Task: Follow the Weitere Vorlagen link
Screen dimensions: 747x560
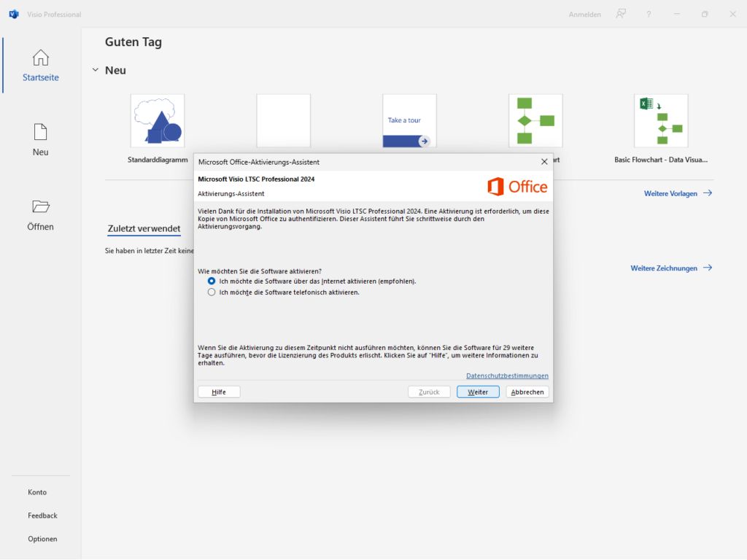Action: 678,193
